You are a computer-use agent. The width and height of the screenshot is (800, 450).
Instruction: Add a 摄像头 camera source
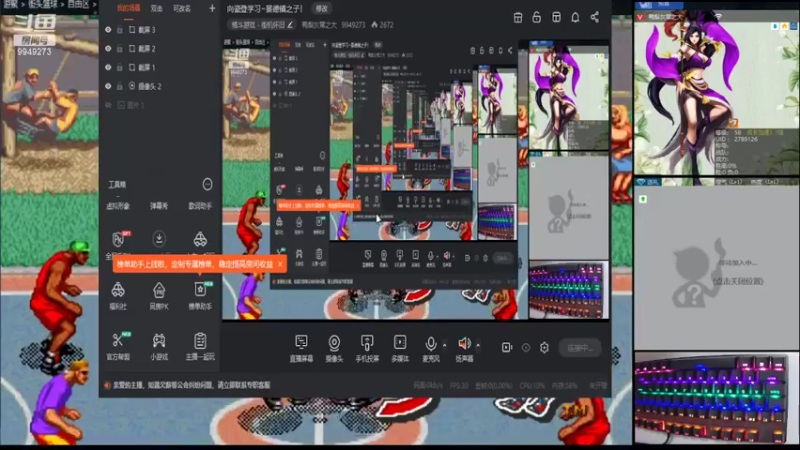coord(334,348)
